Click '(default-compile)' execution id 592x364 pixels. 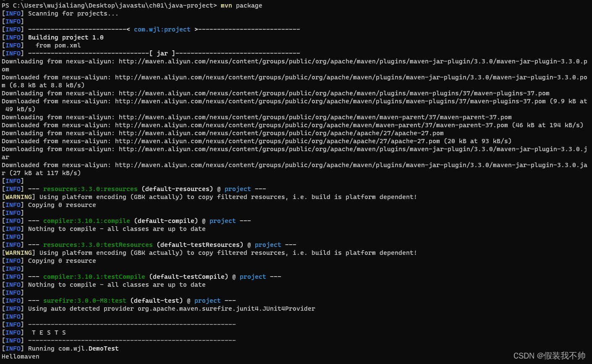[166, 221]
